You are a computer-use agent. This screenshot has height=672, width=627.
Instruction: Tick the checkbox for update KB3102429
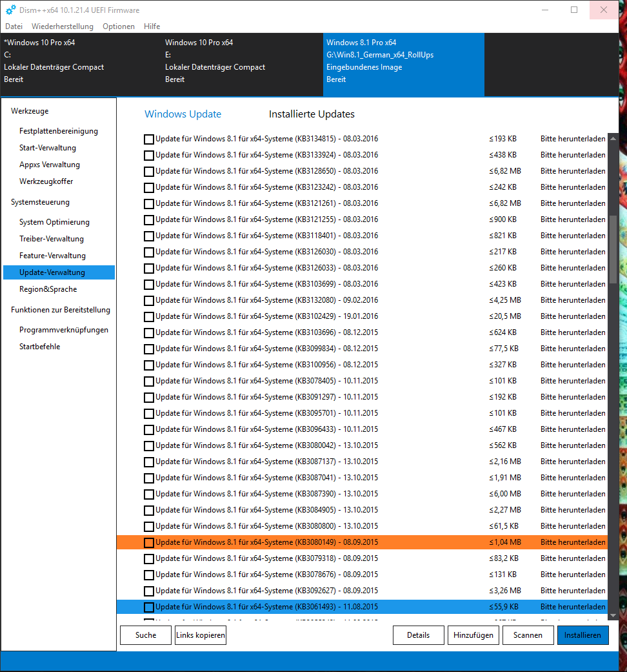point(148,317)
